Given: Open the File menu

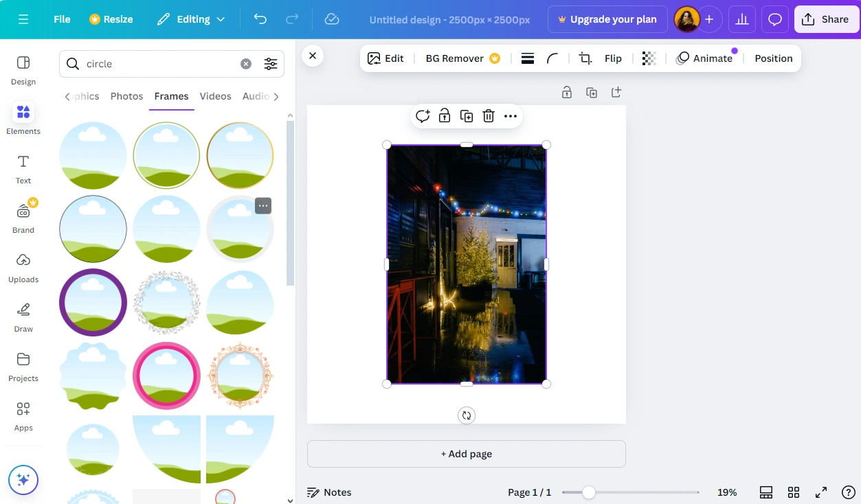Looking at the screenshot, I should [62, 19].
